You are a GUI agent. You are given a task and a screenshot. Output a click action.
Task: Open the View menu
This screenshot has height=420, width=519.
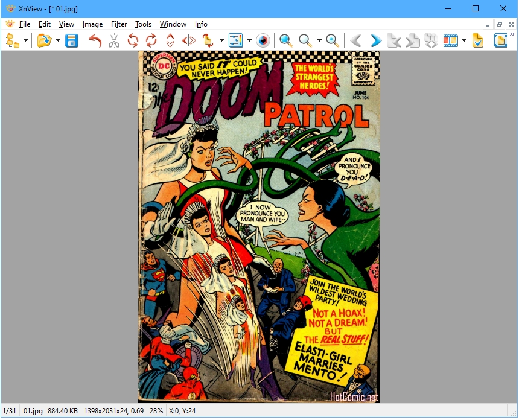click(66, 24)
